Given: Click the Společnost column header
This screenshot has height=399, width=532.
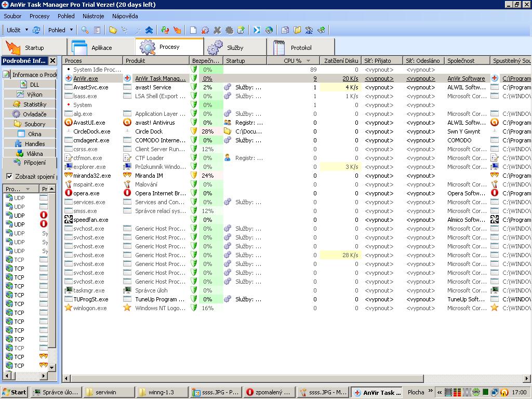Looking at the screenshot, I should [x=467, y=61].
